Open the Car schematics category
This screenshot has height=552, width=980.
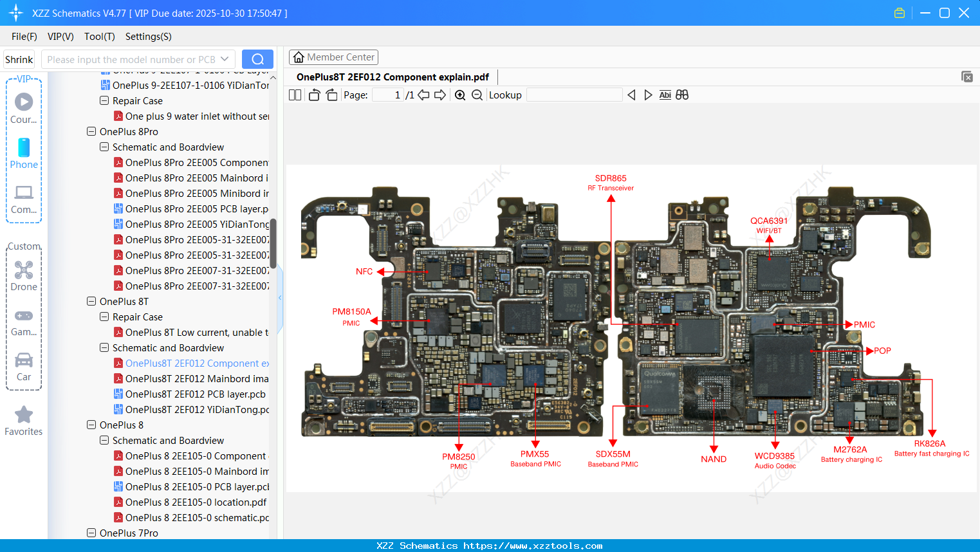click(24, 365)
